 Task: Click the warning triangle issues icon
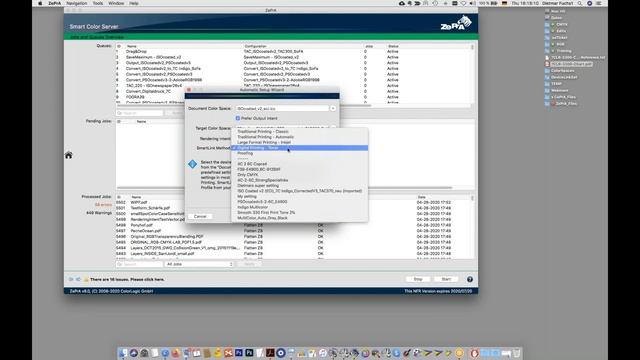(x=86, y=279)
